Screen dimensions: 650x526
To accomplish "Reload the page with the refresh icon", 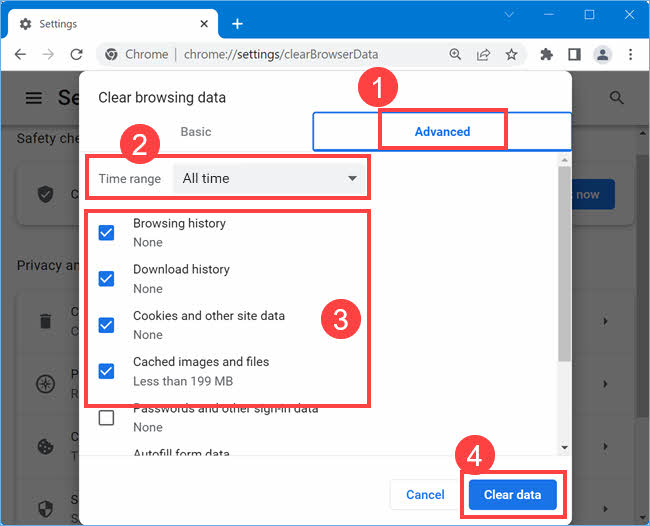I will (x=77, y=54).
